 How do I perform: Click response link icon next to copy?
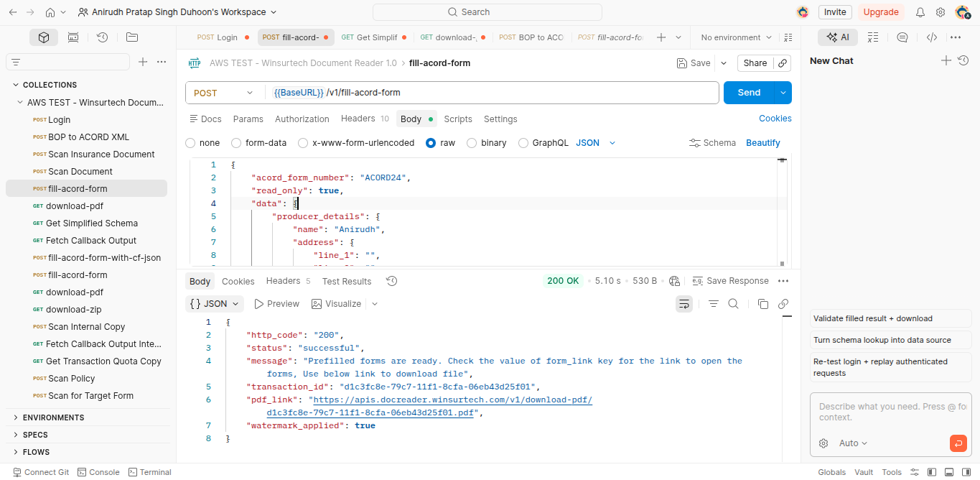783,304
